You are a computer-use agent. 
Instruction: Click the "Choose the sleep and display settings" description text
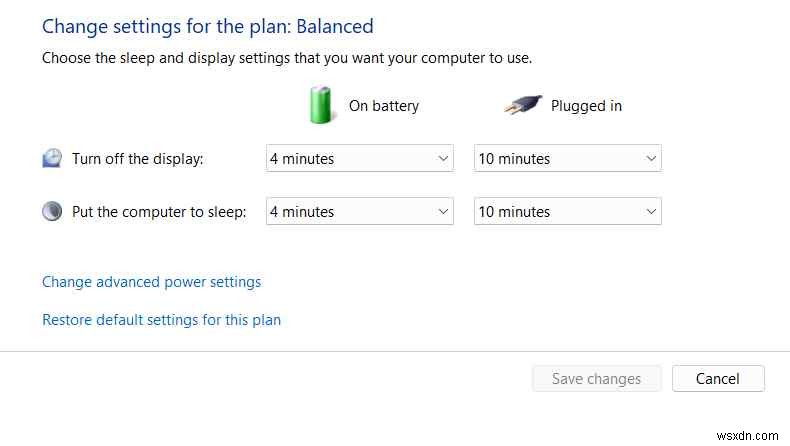(x=287, y=58)
